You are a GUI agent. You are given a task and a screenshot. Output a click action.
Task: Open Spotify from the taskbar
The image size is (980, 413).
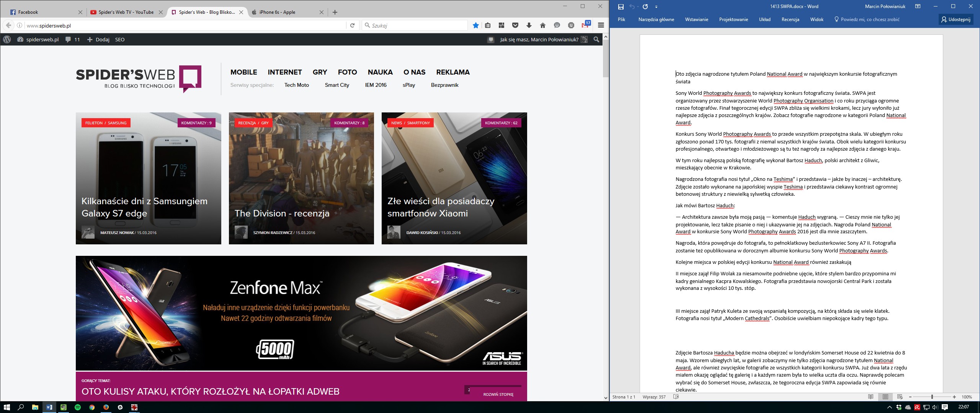coord(78,407)
